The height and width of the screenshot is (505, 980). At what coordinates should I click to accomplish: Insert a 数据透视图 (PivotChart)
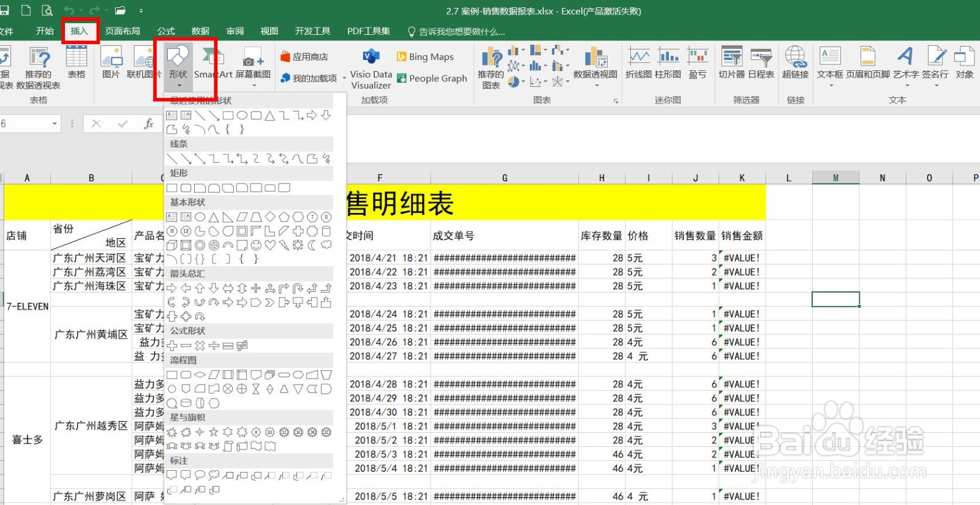click(x=595, y=64)
